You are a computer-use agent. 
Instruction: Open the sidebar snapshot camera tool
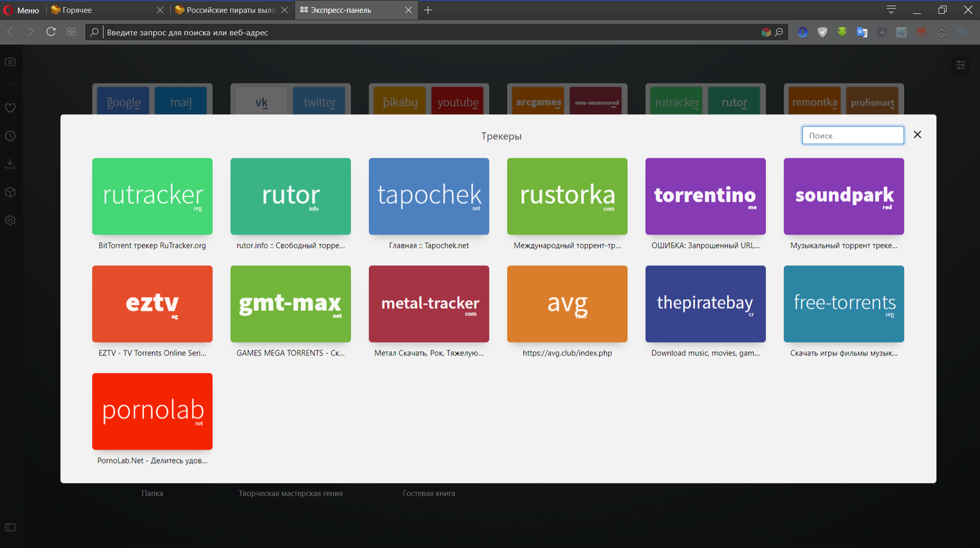(x=10, y=62)
